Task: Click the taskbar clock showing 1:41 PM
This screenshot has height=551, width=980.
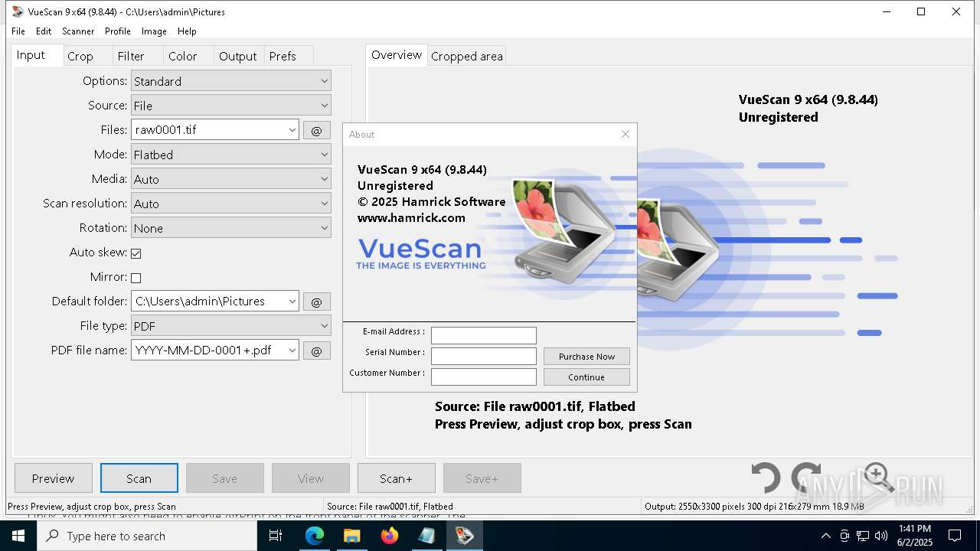Action: click(x=916, y=536)
